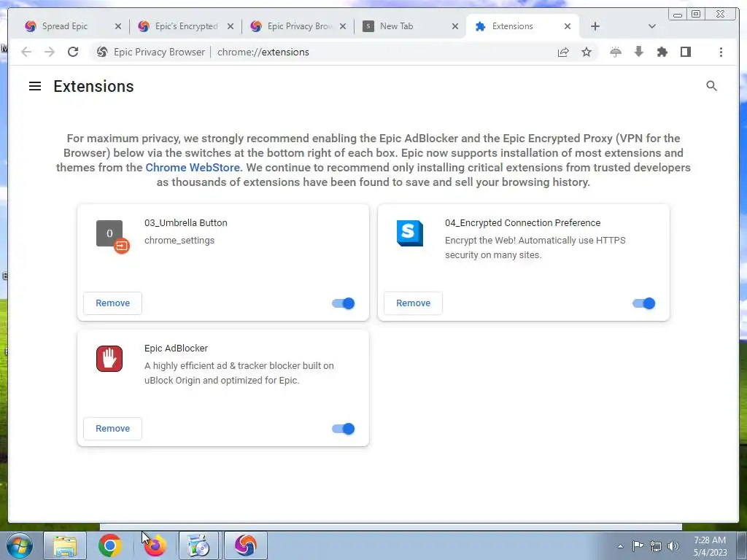This screenshot has height=560, width=747.
Task: Click the 'Epic AdBlocker' extension name
Action: tap(176, 348)
